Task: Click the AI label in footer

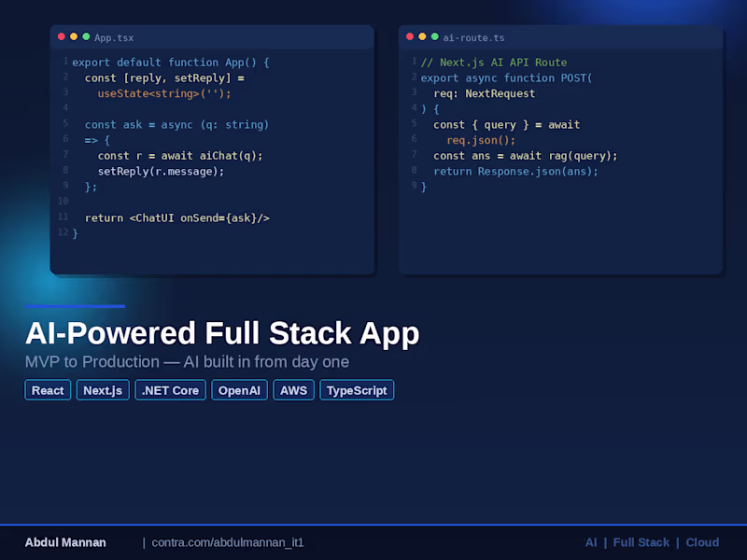Action: 591,542
